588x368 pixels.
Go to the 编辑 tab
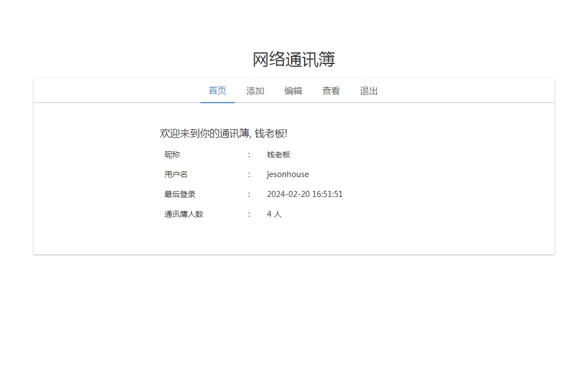293,91
